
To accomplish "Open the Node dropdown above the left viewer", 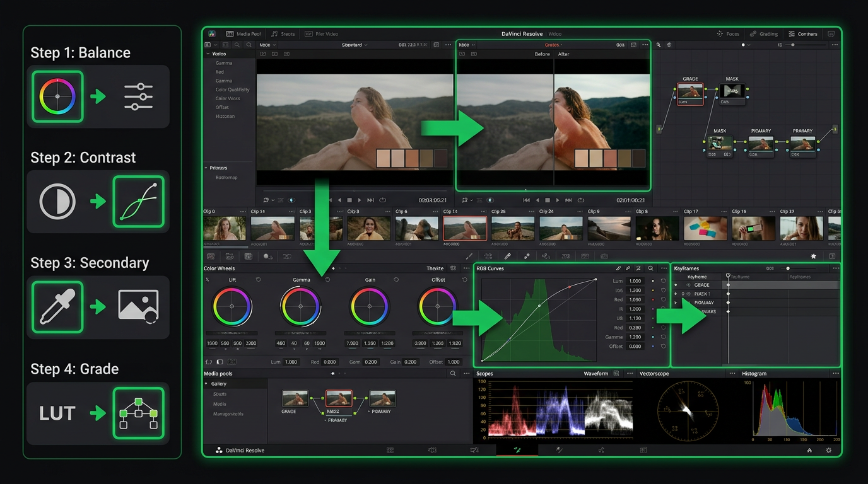I will 266,45.
